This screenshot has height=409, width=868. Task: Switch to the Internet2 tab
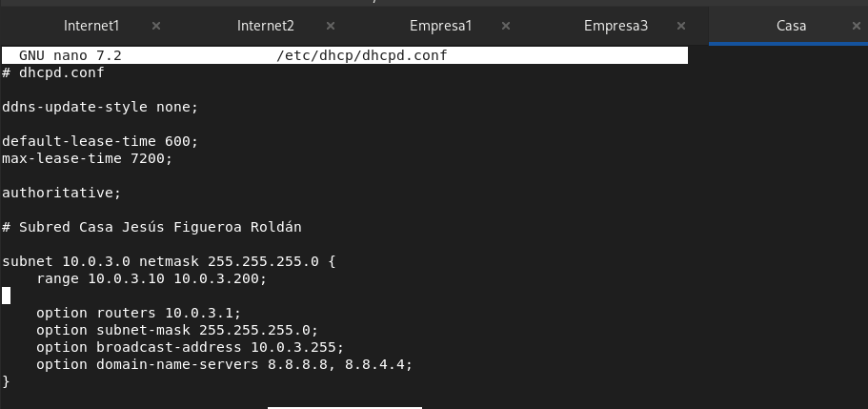(x=266, y=26)
